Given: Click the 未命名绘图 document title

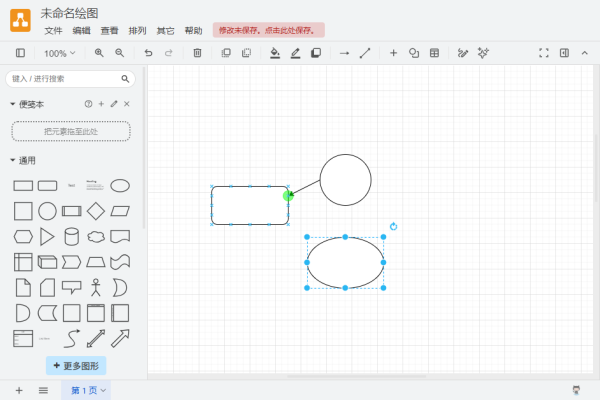Looking at the screenshot, I should click(x=69, y=13).
